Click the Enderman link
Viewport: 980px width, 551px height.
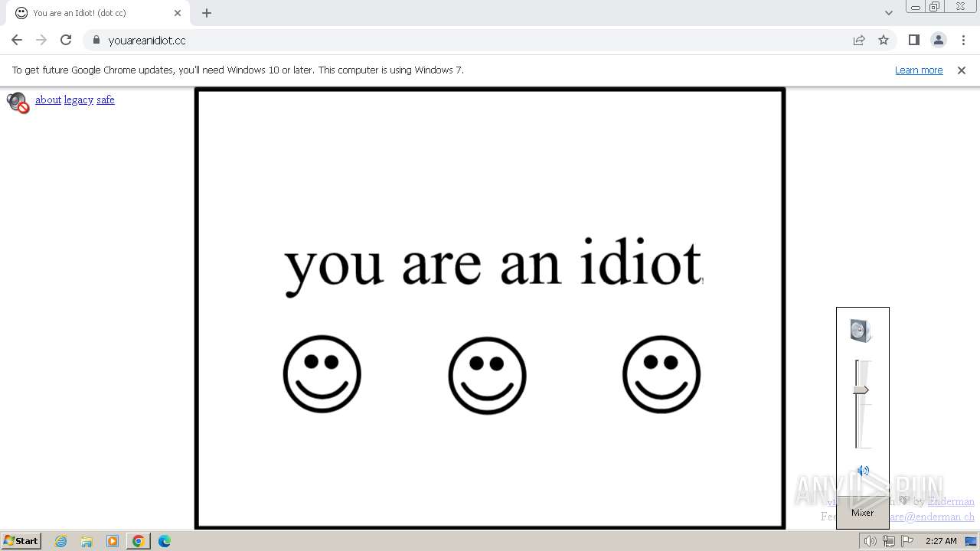click(951, 501)
